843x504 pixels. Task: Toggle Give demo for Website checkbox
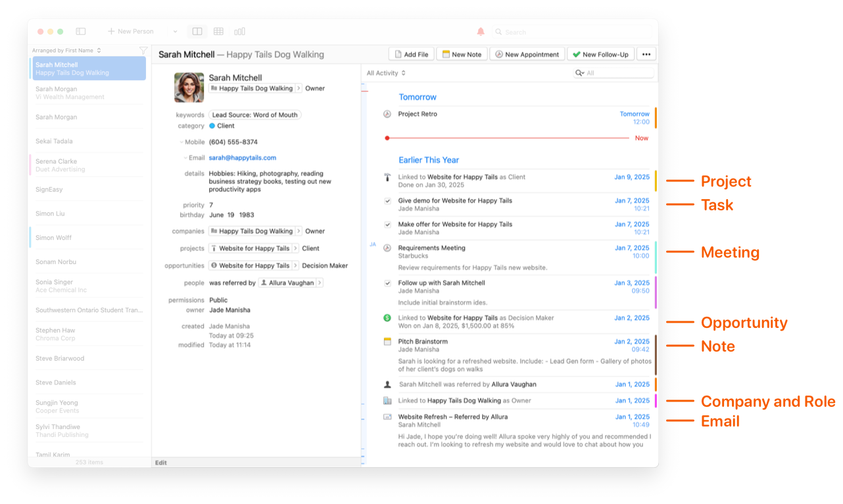click(387, 201)
